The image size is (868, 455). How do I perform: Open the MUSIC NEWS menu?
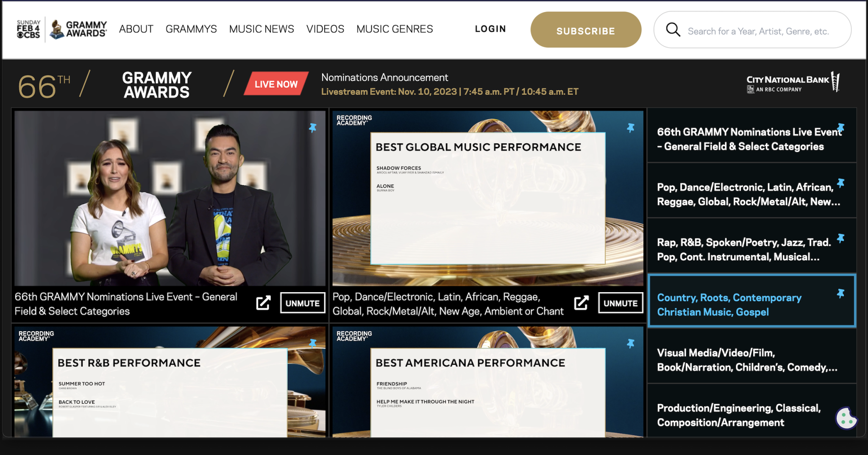click(x=262, y=29)
